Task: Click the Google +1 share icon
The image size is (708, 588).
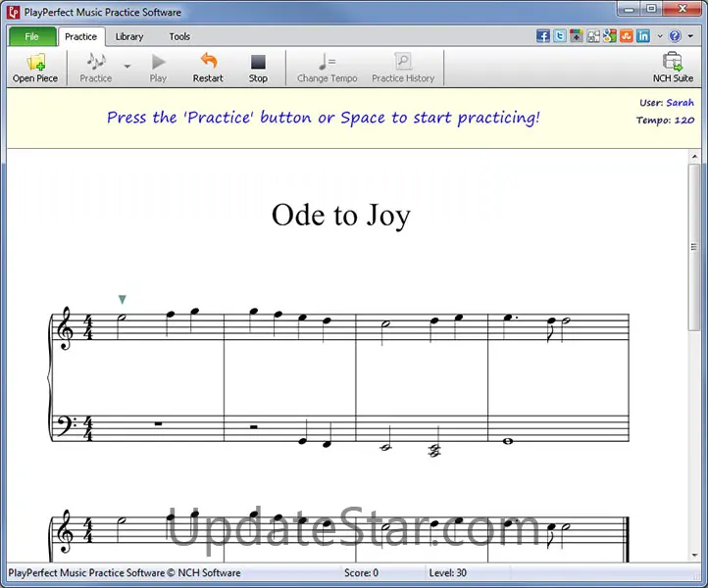Action: [x=577, y=36]
